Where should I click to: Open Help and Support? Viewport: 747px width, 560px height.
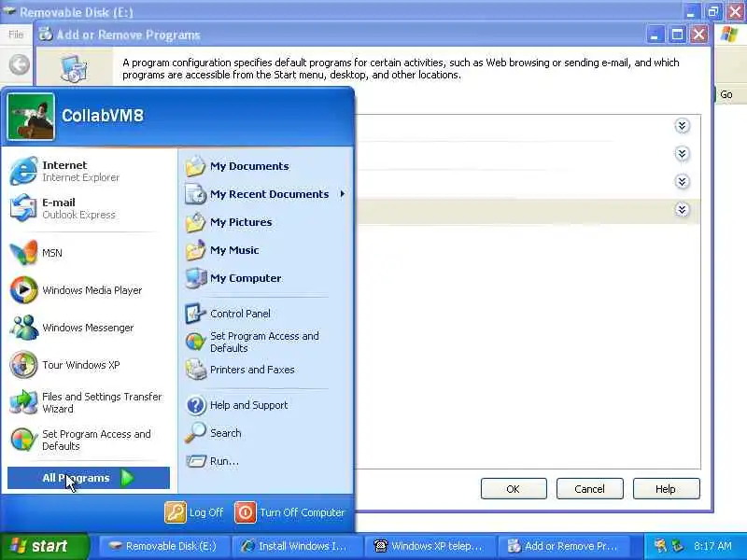pos(265,405)
